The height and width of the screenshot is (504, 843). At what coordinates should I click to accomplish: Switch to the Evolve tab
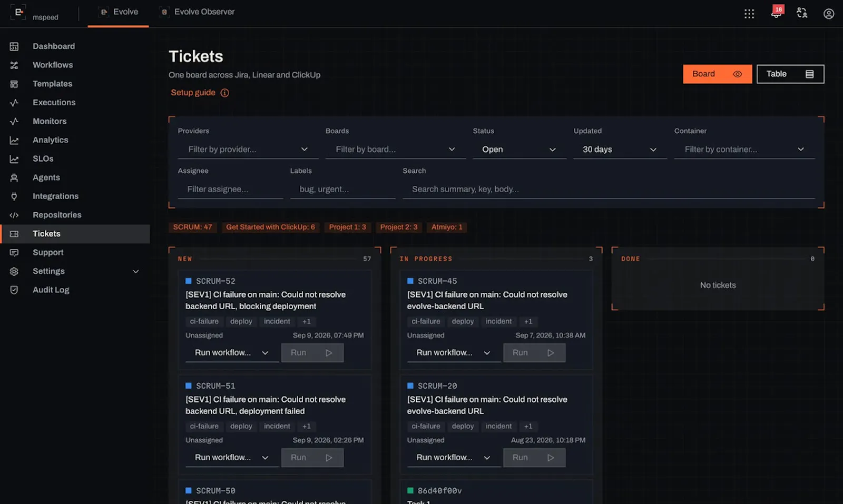pyautogui.click(x=119, y=12)
